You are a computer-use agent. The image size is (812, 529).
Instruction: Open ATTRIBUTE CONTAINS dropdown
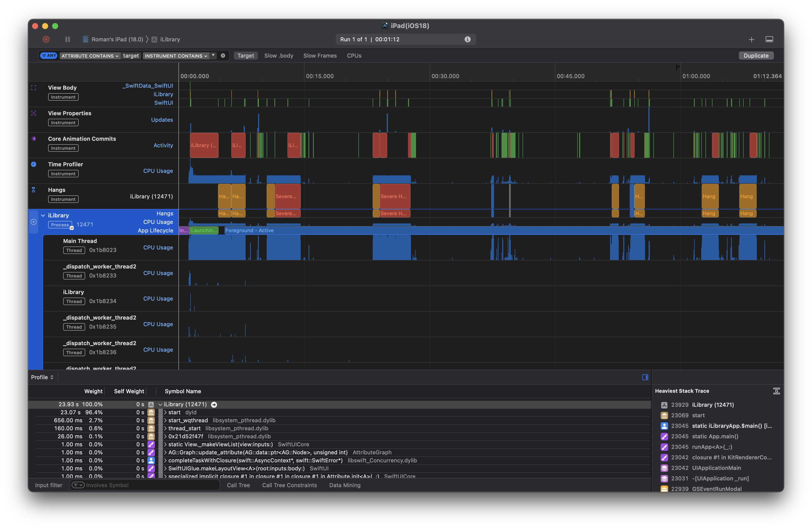[x=90, y=56]
